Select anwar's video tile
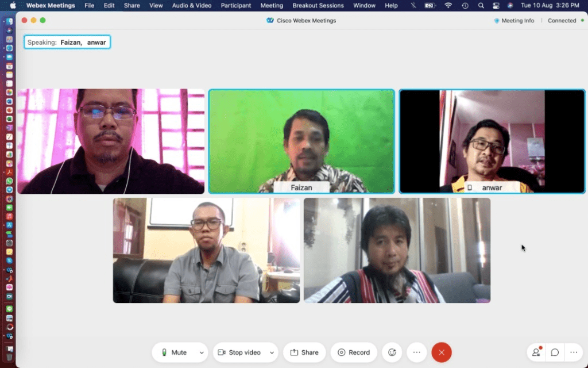The image size is (588, 368). [492, 141]
